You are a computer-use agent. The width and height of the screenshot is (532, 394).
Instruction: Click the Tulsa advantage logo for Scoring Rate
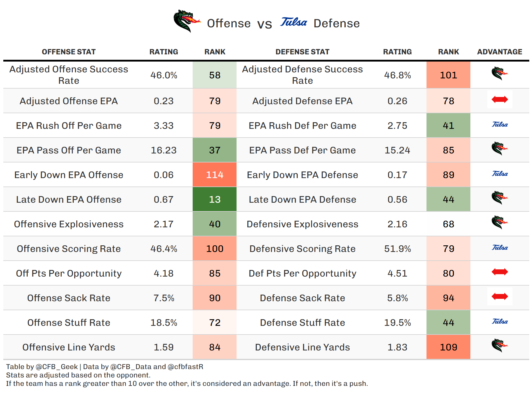pyautogui.click(x=500, y=248)
